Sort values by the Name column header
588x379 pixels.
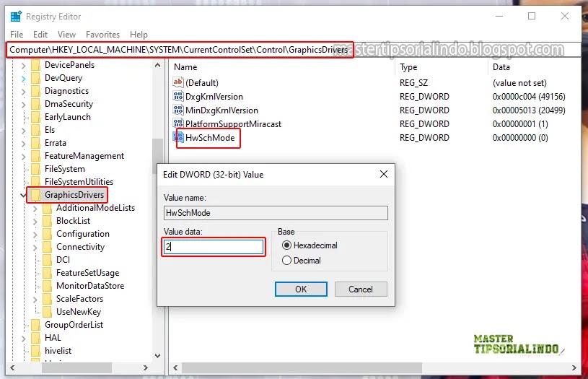point(281,67)
